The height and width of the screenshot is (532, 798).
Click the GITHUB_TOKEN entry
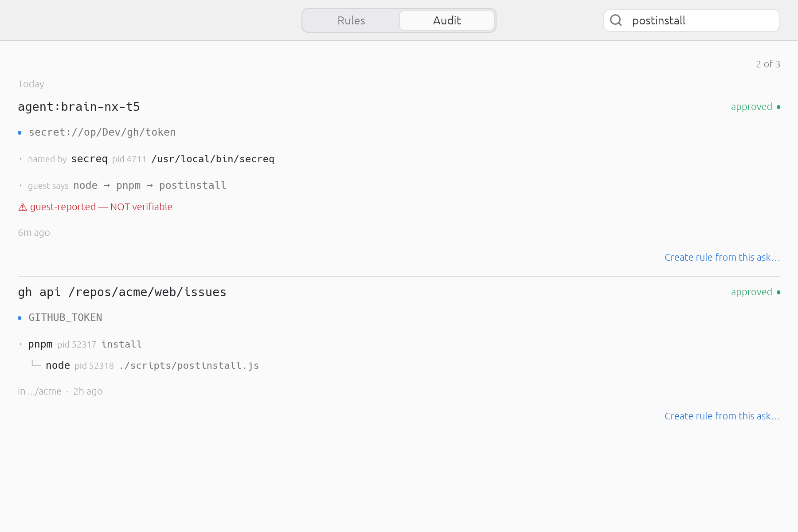click(65, 317)
